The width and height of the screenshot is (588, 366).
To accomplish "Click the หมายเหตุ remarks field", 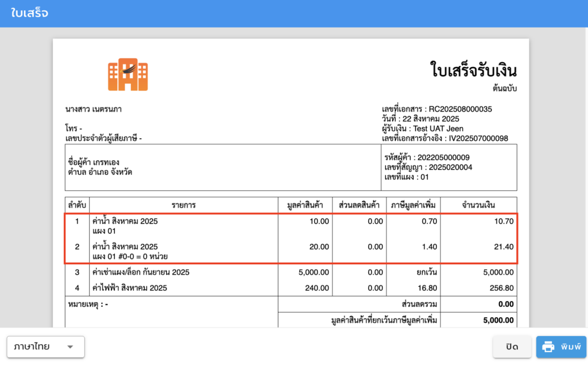I will (88, 305).
